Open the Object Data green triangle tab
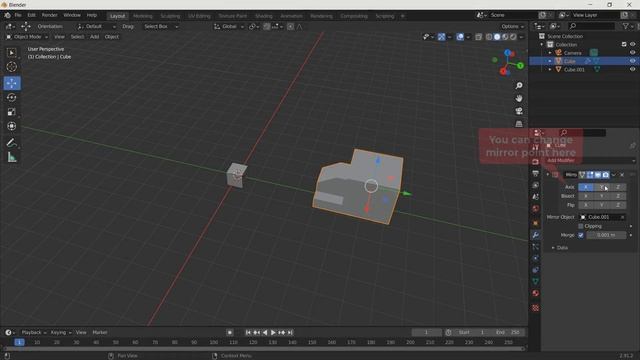Screen dimensions: 640x360 coord(536,282)
